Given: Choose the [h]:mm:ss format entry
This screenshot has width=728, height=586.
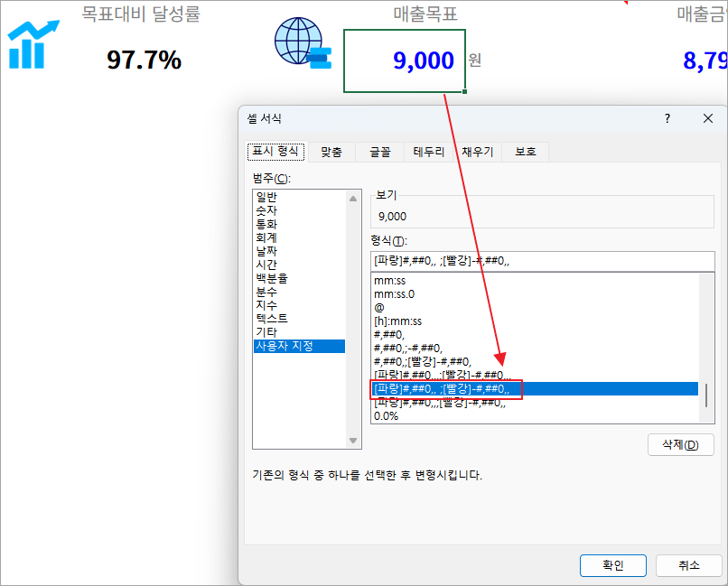Looking at the screenshot, I should 398,321.
